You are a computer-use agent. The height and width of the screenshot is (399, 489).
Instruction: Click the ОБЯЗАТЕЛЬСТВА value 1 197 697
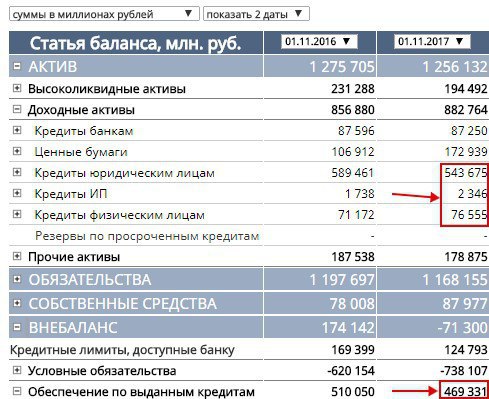pos(342,280)
